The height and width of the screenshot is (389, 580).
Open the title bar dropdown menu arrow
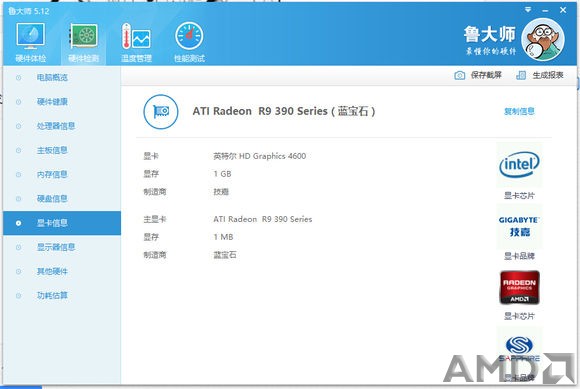pyautogui.click(x=528, y=10)
